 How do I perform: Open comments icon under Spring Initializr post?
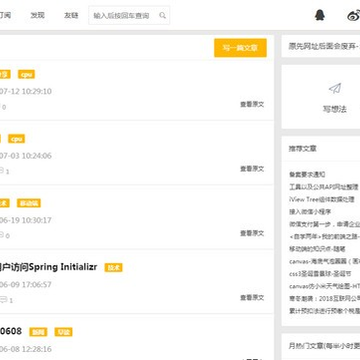(x=3, y=300)
